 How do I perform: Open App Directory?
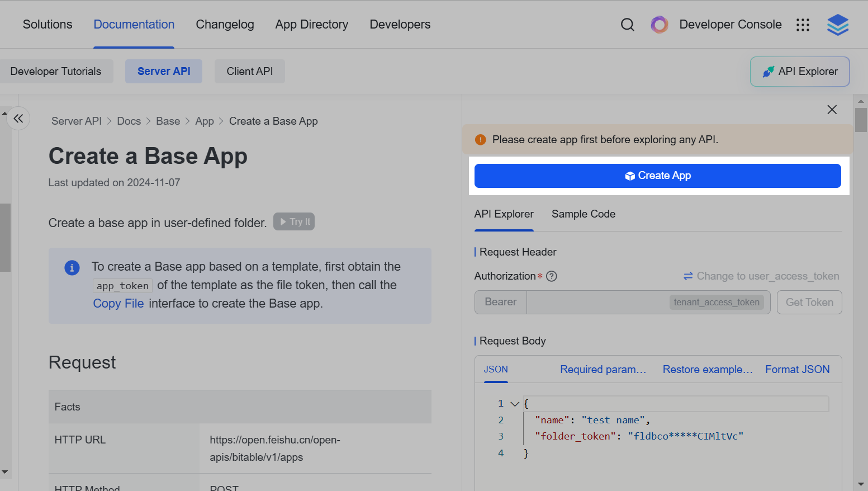(x=312, y=25)
